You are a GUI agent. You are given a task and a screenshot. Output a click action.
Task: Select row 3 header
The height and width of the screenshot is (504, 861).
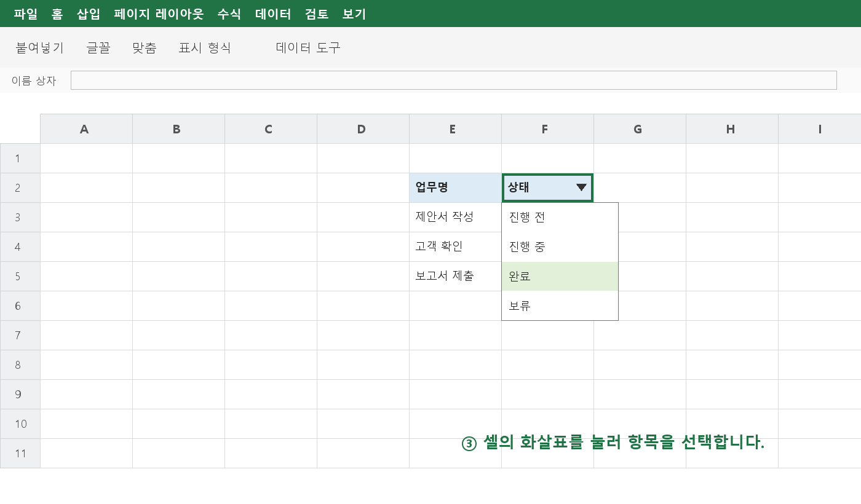click(20, 218)
